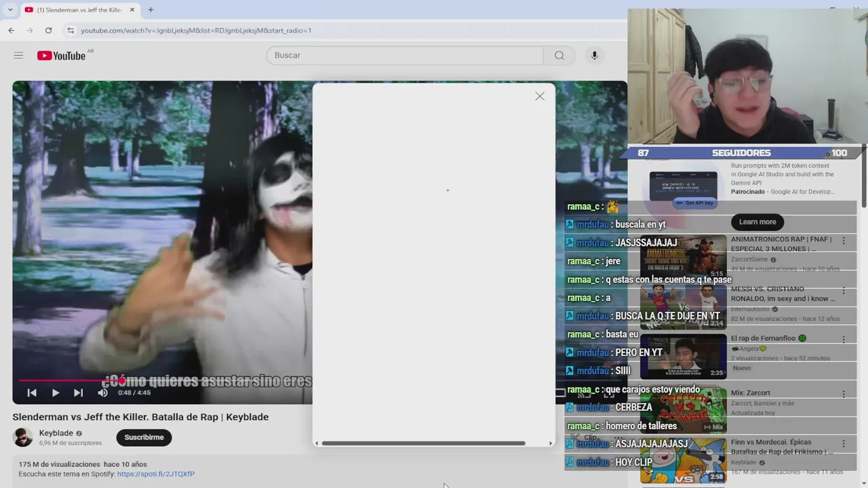Start voice search with the microphone icon

pos(595,56)
